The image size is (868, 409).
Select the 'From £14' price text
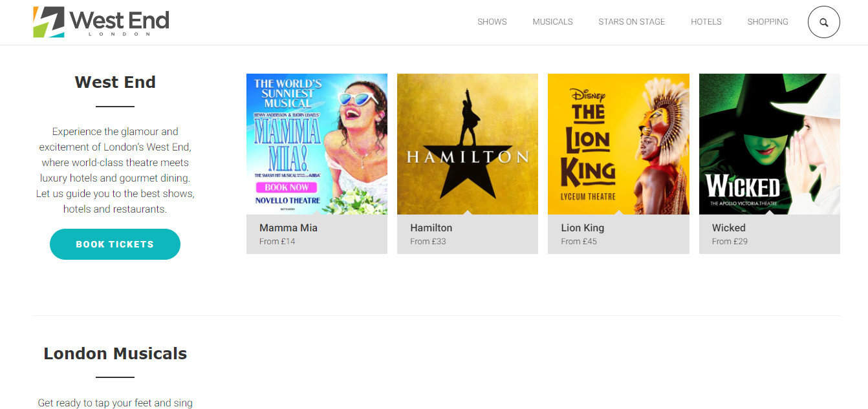(277, 242)
